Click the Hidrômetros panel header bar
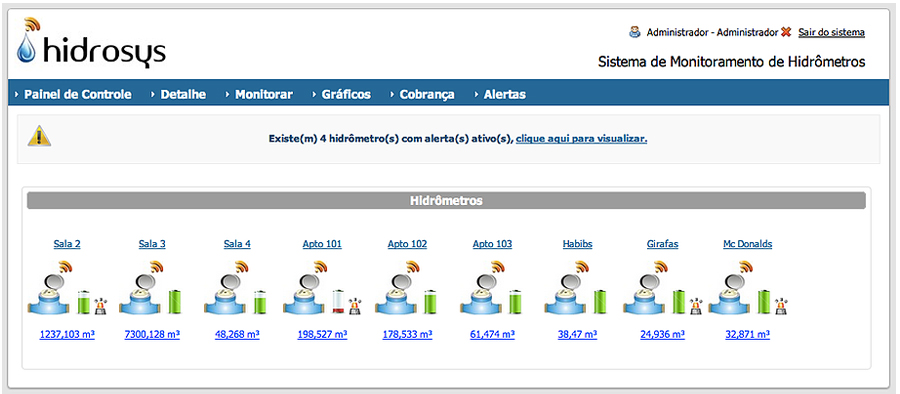The image size is (900, 394). pyautogui.click(x=446, y=200)
